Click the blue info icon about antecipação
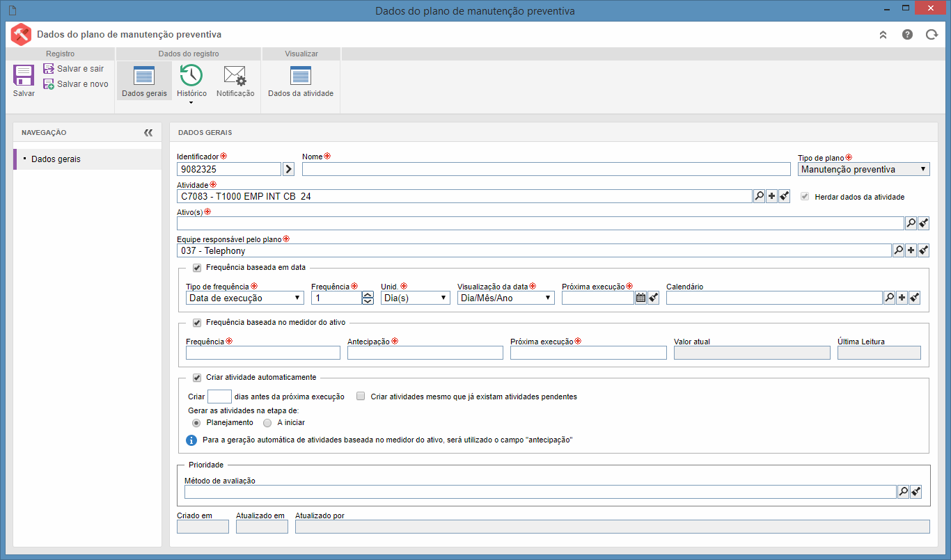This screenshot has width=951, height=560. click(191, 440)
